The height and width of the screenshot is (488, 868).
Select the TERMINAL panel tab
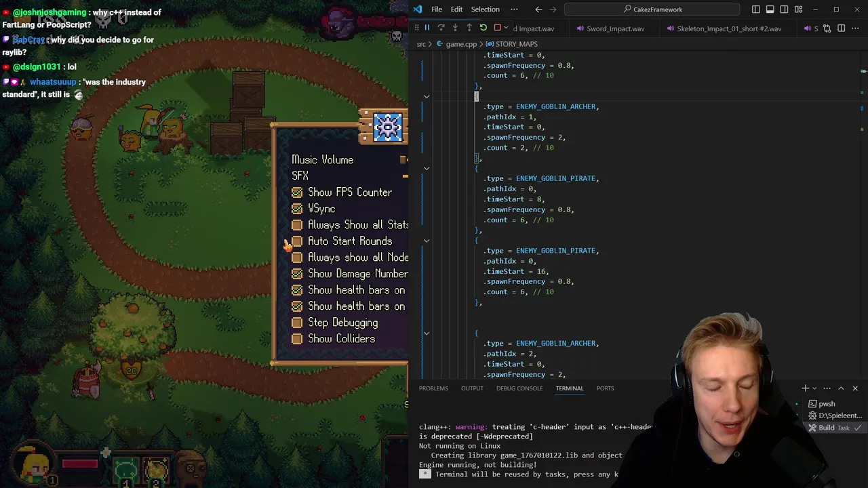(x=570, y=388)
